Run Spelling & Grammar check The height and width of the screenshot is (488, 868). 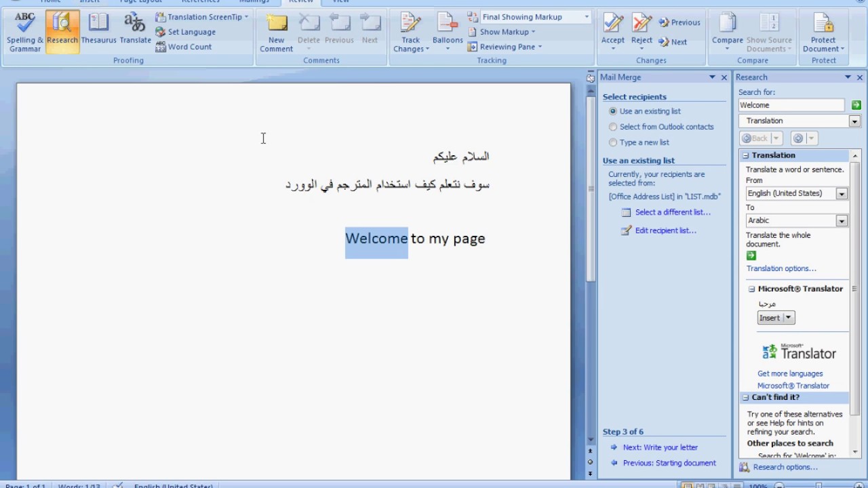point(25,32)
